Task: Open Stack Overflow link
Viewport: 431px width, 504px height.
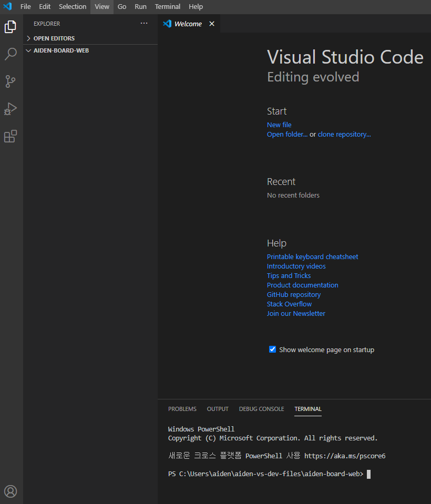Action: point(289,304)
